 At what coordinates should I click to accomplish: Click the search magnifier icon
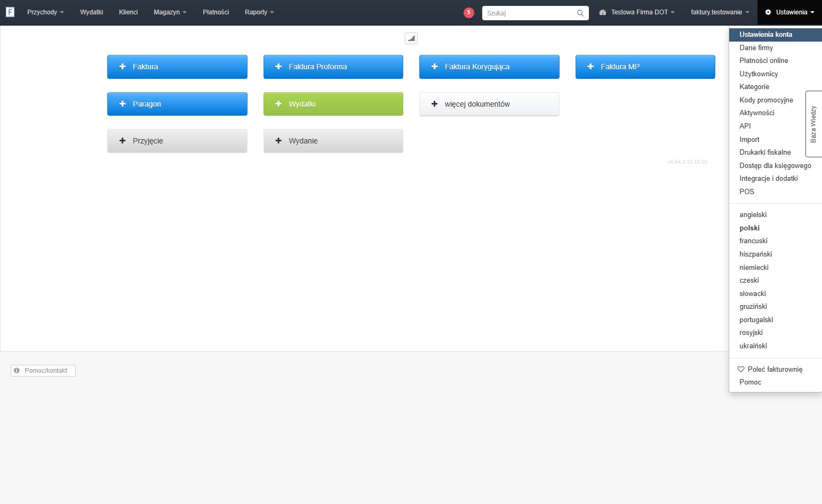click(x=580, y=13)
